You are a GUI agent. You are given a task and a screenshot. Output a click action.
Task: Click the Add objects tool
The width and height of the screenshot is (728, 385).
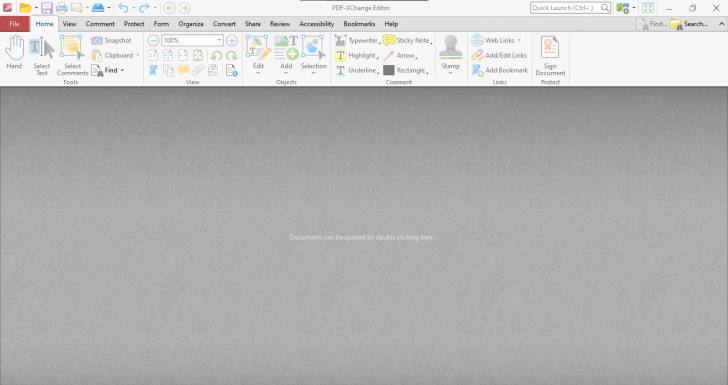pyautogui.click(x=286, y=54)
